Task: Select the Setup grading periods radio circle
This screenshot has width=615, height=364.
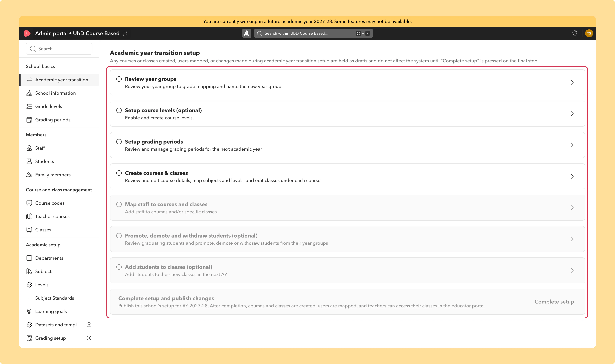Action: pyautogui.click(x=119, y=142)
